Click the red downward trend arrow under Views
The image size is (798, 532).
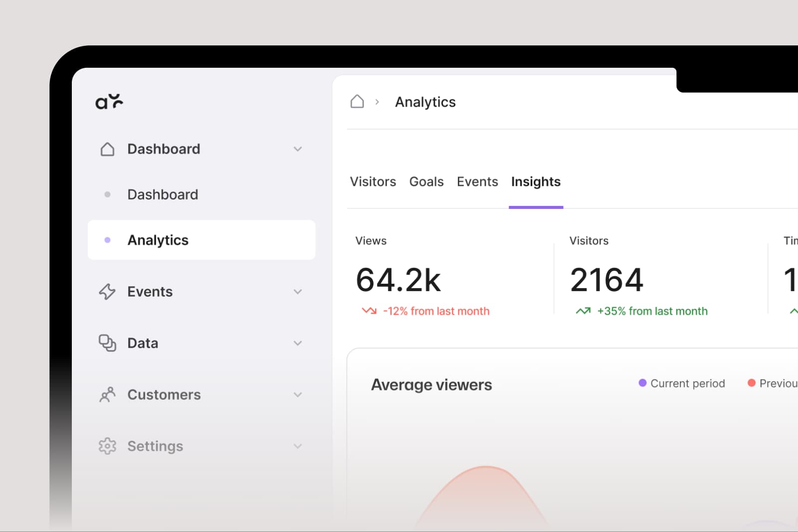[x=368, y=310]
